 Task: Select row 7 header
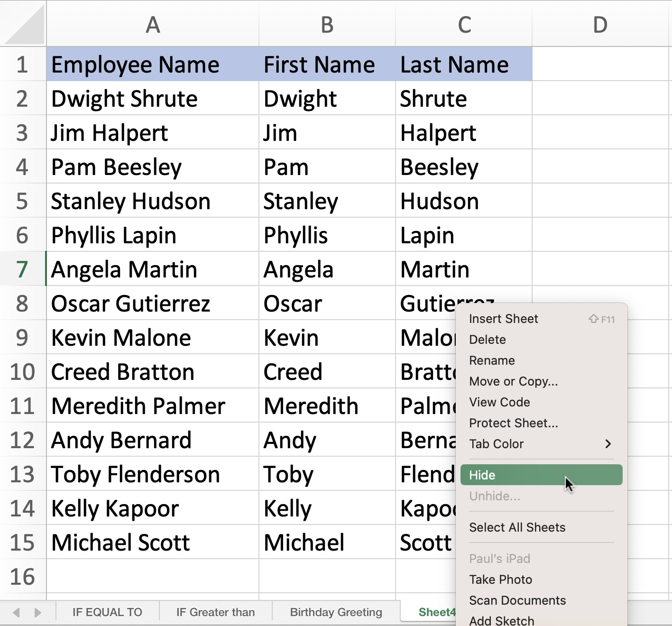point(22,269)
